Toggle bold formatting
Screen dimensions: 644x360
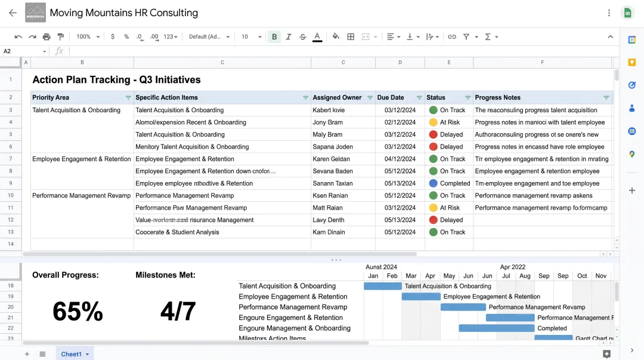click(x=274, y=37)
